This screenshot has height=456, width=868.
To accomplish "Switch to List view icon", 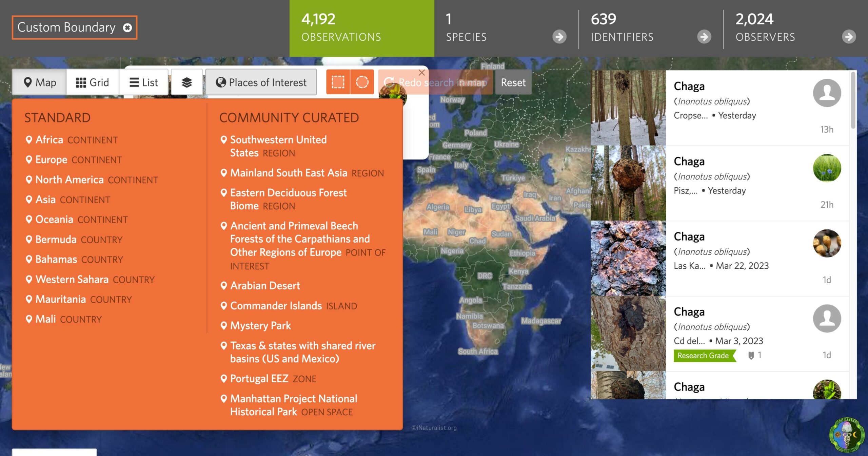I will (x=142, y=82).
